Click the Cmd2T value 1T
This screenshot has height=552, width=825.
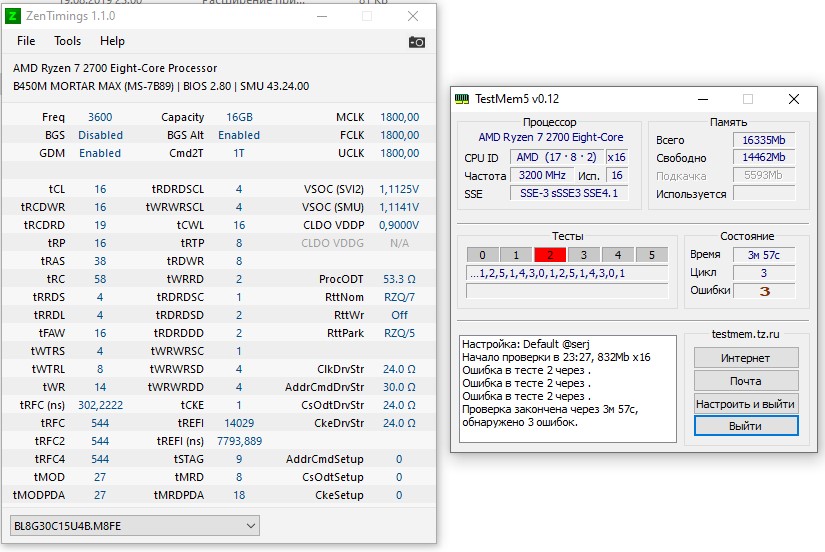239,153
